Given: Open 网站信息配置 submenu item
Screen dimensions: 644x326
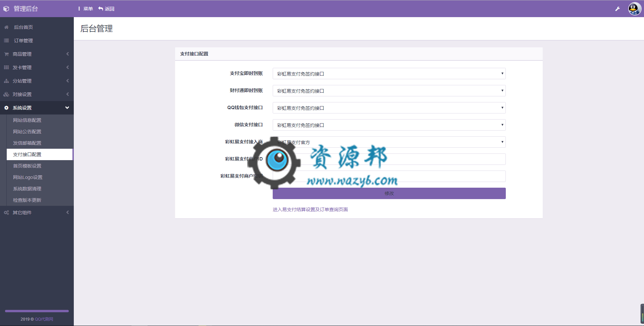Looking at the screenshot, I should click(x=40, y=120).
